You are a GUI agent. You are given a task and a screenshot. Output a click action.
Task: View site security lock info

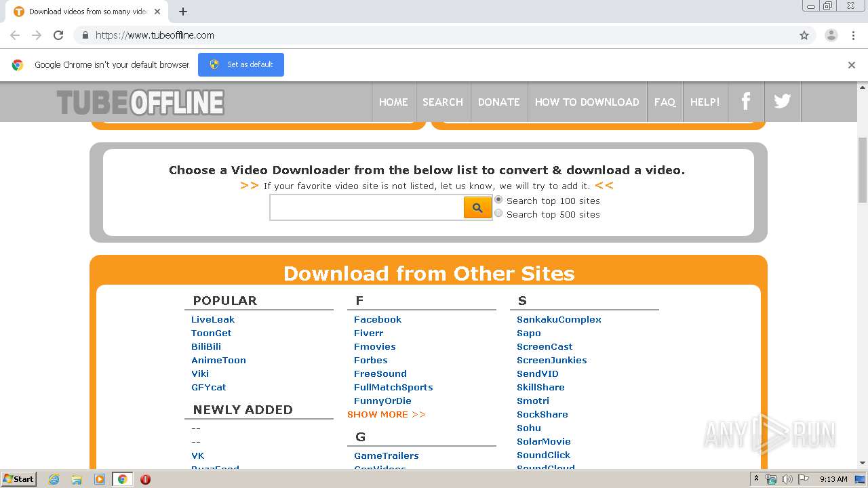85,35
